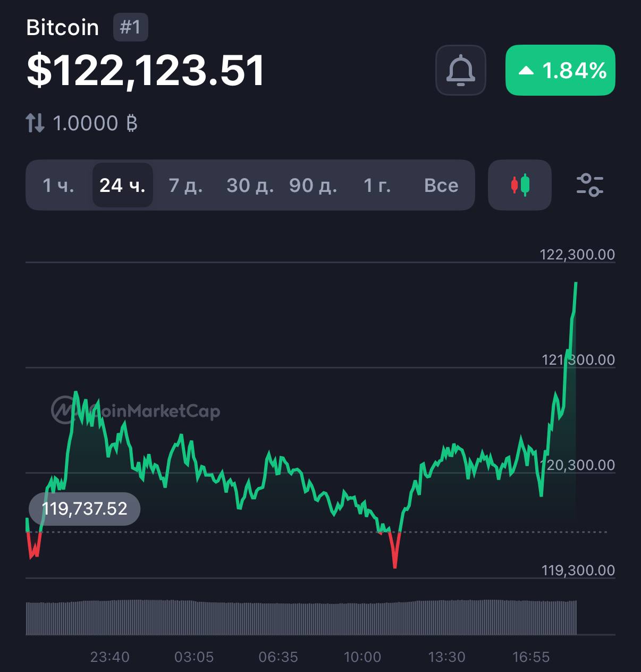Tap the green 1.84% change badge

[560, 70]
